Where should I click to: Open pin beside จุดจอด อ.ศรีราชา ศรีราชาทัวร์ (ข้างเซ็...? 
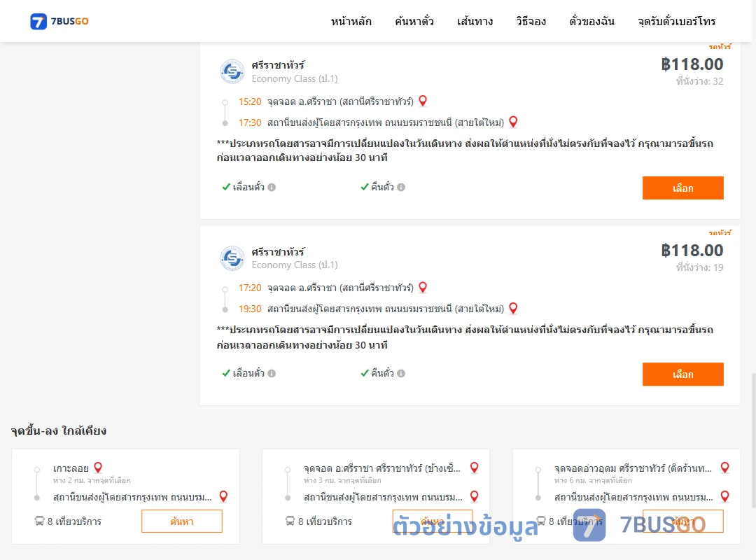point(475,468)
